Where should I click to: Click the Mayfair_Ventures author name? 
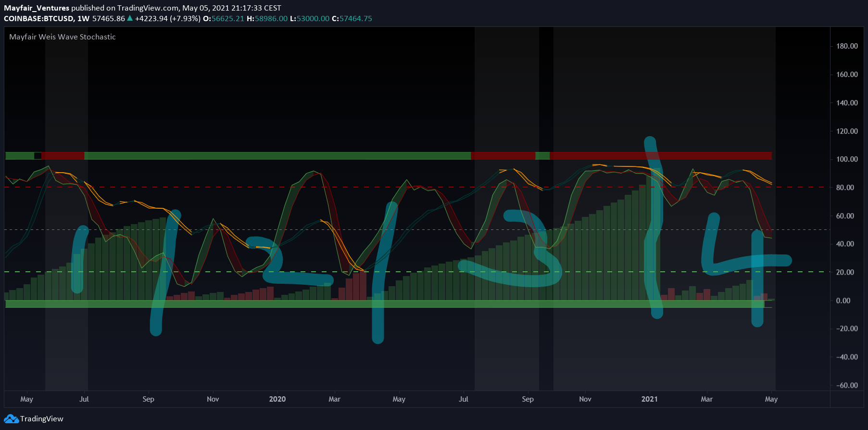click(x=37, y=8)
